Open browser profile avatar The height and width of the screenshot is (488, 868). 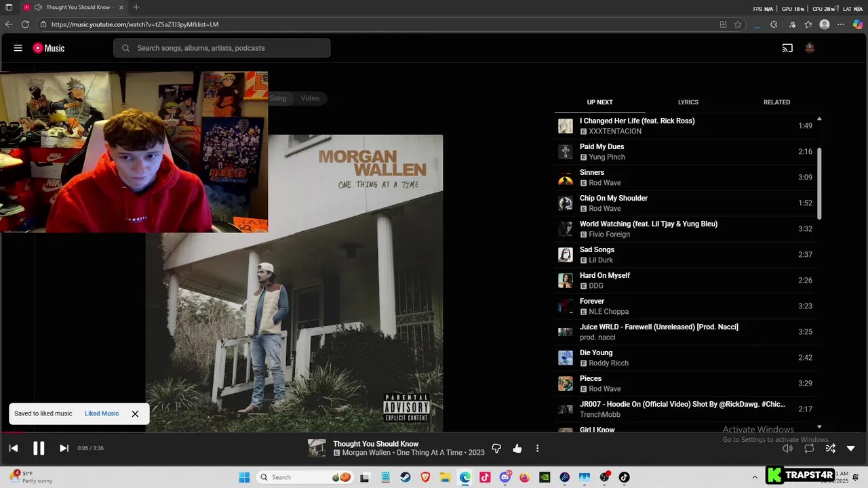tap(825, 24)
